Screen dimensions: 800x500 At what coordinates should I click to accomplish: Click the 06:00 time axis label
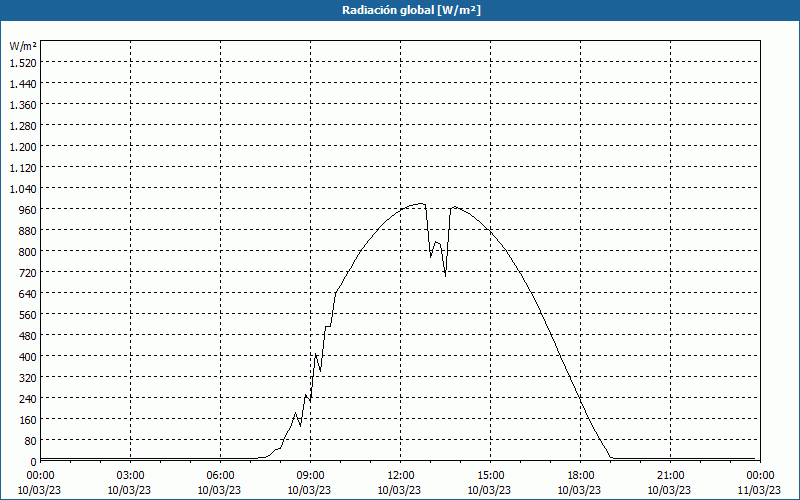(220, 476)
